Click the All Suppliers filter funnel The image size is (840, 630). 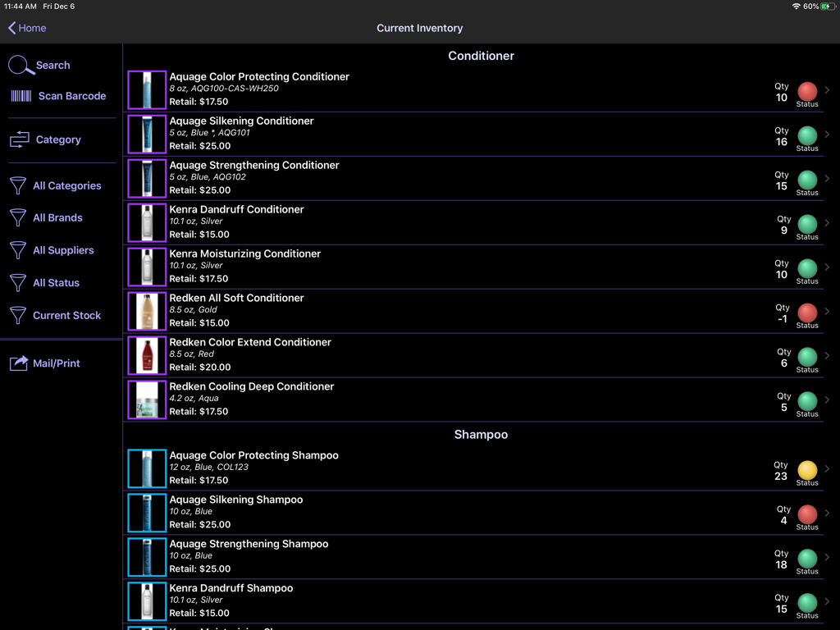click(x=18, y=250)
